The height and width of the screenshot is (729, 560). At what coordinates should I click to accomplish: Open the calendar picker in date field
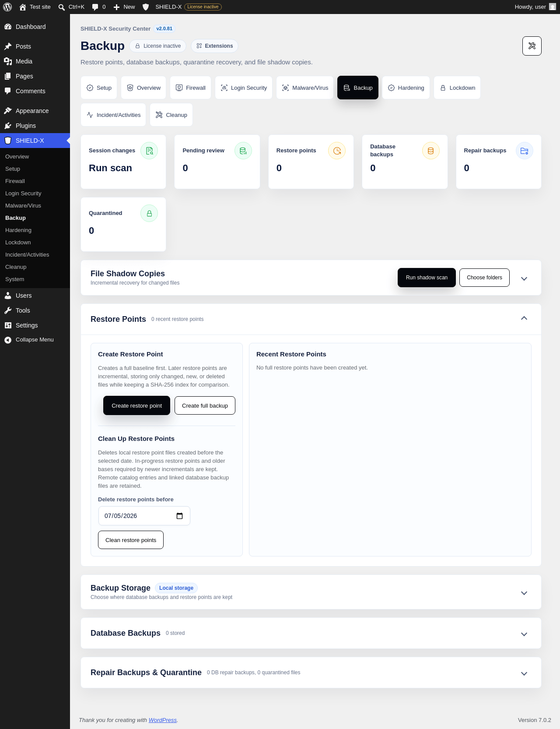[x=179, y=516]
